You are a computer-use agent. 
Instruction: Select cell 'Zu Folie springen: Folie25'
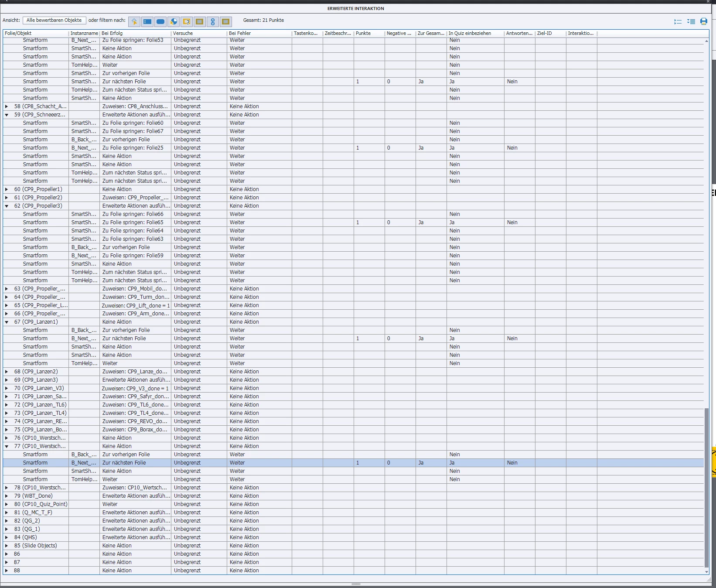[135, 148]
